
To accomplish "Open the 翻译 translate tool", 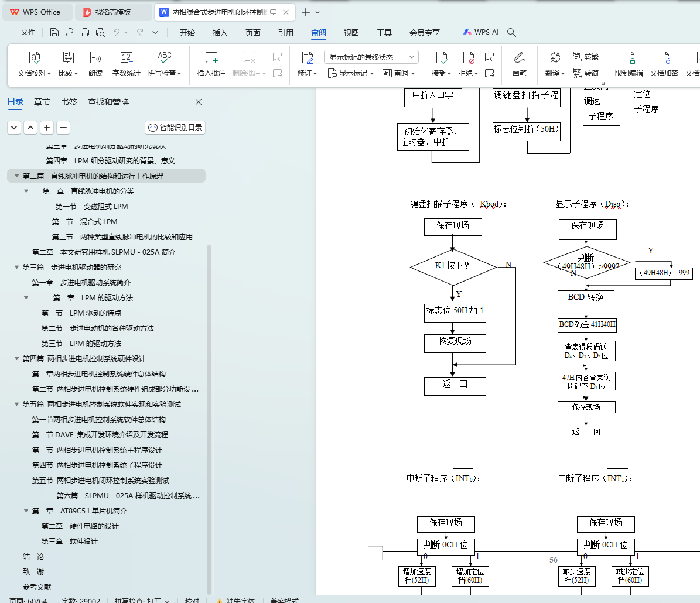I will pyautogui.click(x=555, y=64).
